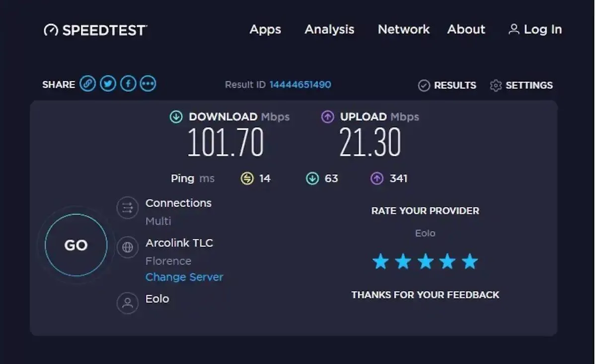Select the Log In link
Image resolution: width=596 pixels, height=364 pixels.
pyautogui.click(x=535, y=29)
